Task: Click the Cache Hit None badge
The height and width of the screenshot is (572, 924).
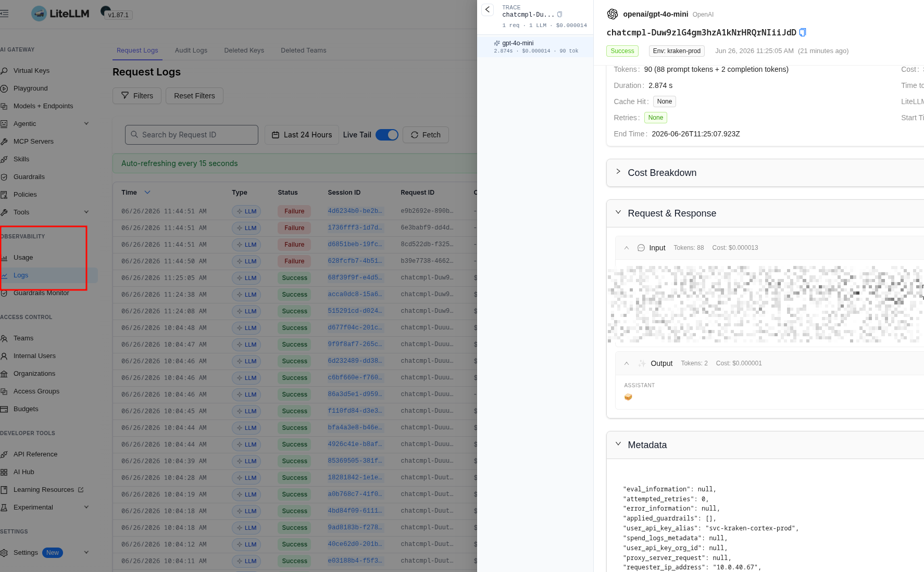Action: coord(664,101)
